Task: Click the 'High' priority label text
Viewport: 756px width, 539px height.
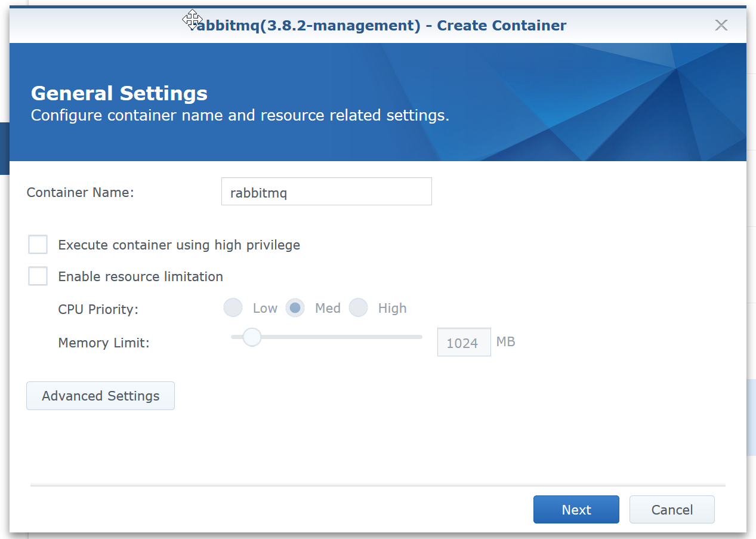Action: click(x=392, y=308)
